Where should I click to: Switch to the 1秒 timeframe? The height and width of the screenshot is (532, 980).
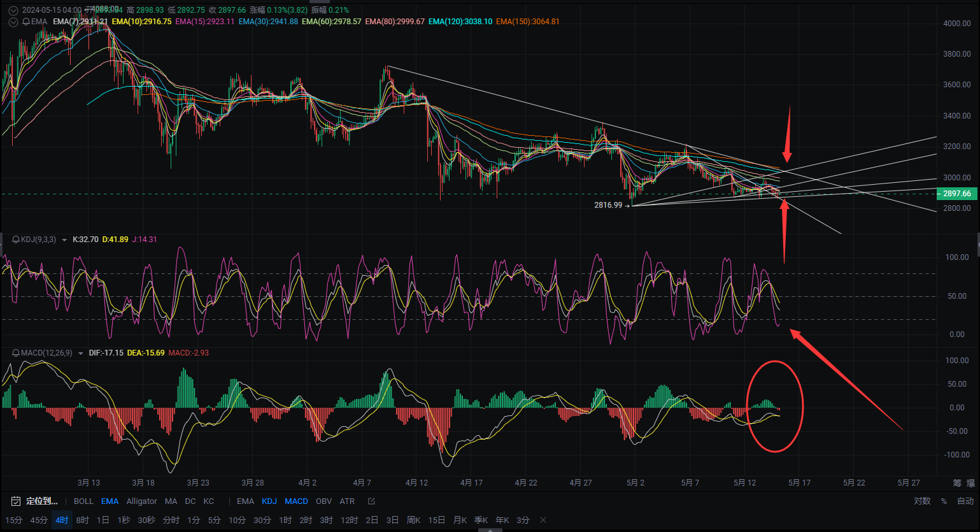click(124, 520)
